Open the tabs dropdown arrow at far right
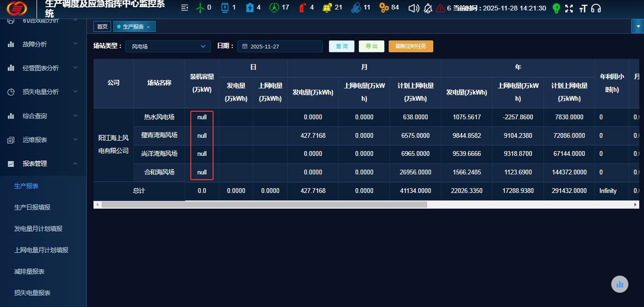The height and width of the screenshot is (307, 644). tap(637, 26)
